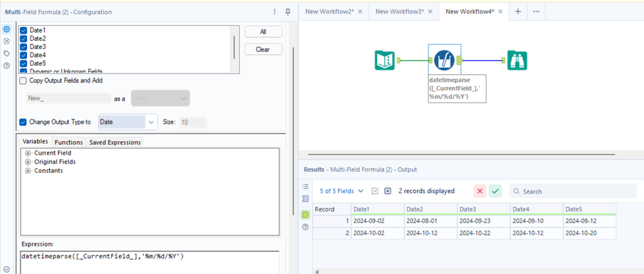This screenshot has width=644, height=274.
Task: Switch to the Saved Expressions tab
Action: (x=115, y=142)
